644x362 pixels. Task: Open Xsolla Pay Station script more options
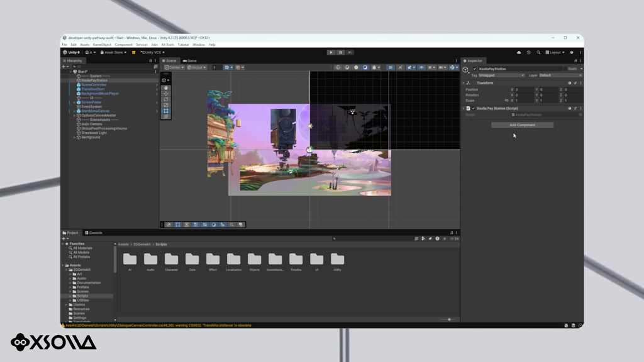(580, 108)
